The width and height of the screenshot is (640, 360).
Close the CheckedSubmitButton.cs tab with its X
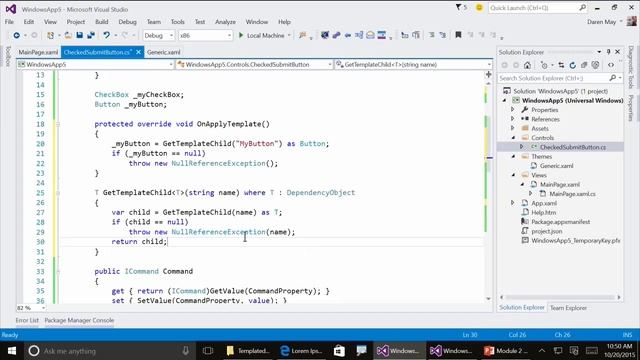[x=138, y=52]
